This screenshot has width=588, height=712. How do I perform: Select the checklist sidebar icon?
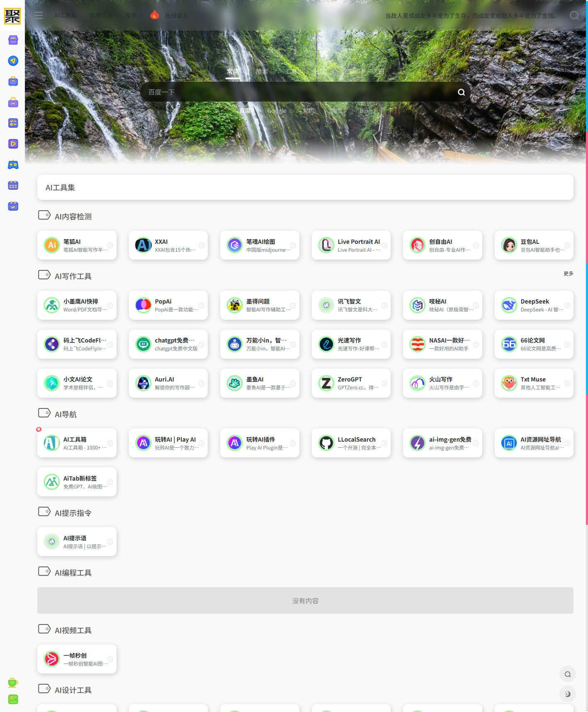pyautogui.click(x=13, y=123)
